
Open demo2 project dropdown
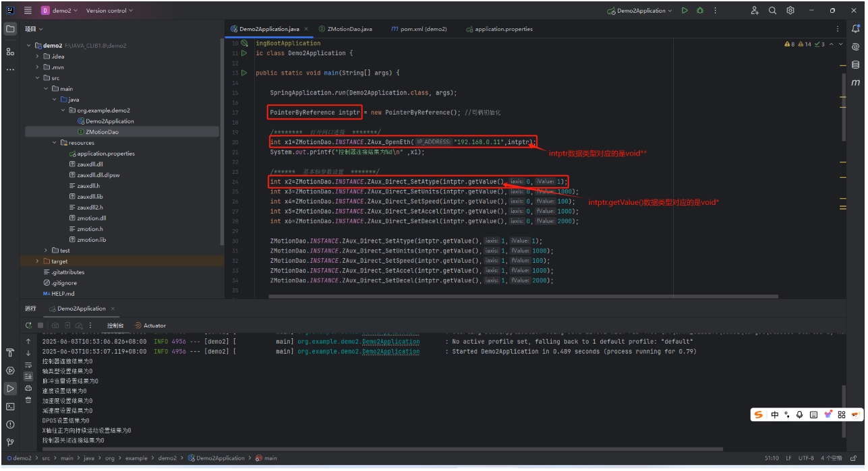[x=59, y=11]
